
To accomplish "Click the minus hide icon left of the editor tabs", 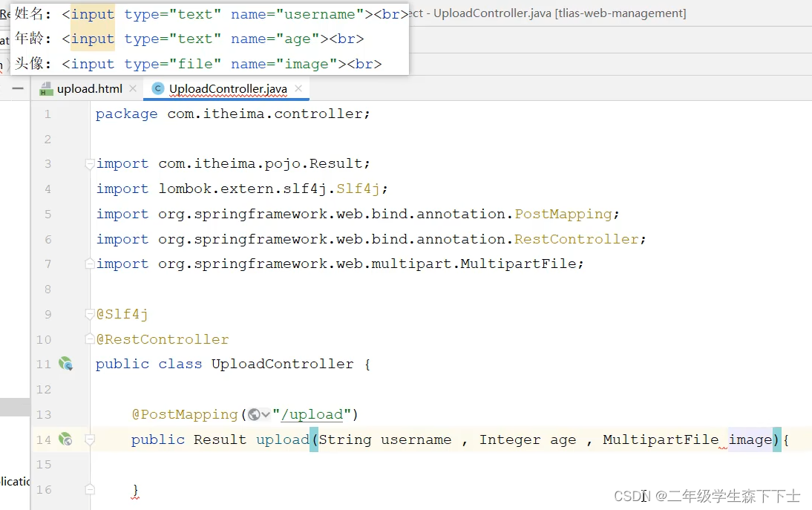I will (x=18, y=88).
